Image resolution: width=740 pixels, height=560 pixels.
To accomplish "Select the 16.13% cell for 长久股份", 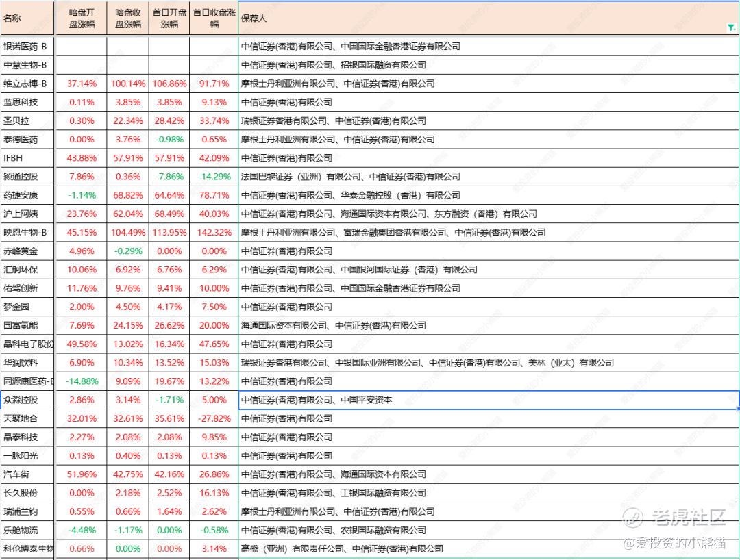I will pyautogui.click(x=214, y=493).
